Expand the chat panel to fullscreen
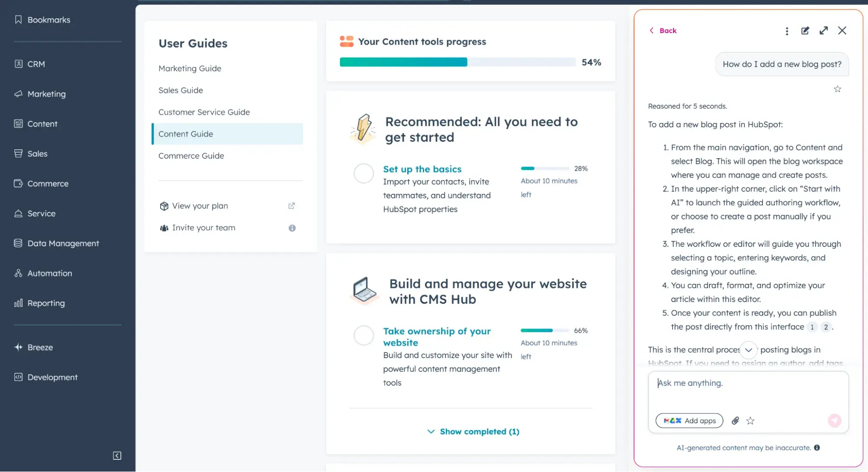 coord(824,30)
